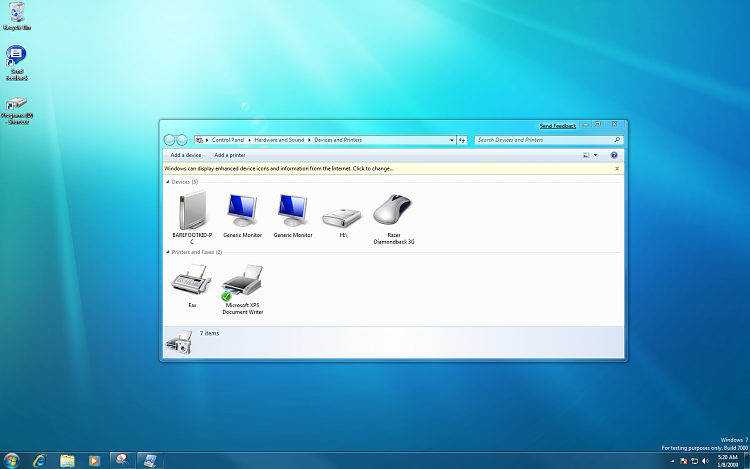Click the '7 items' details pane text
The width and height of the screenshot is (750, 469).
tap(209, 334)
